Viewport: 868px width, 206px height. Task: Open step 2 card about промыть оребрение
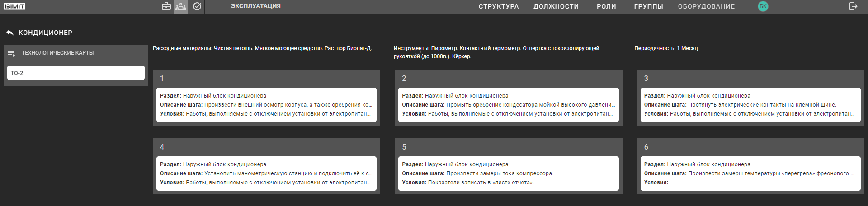pos(508,105)
